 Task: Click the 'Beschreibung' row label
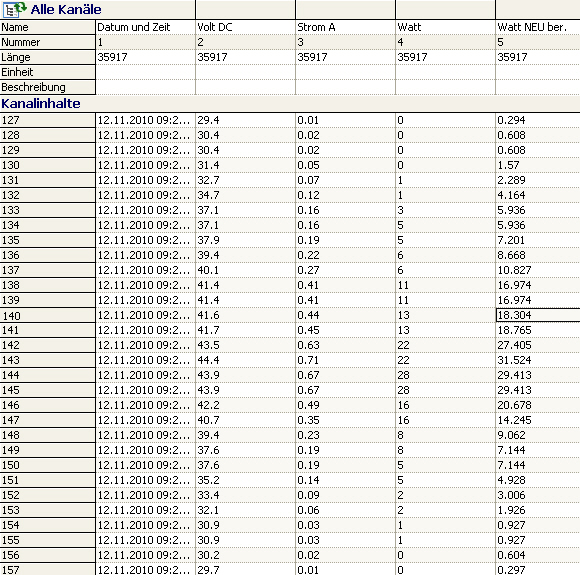pos(47,87)
